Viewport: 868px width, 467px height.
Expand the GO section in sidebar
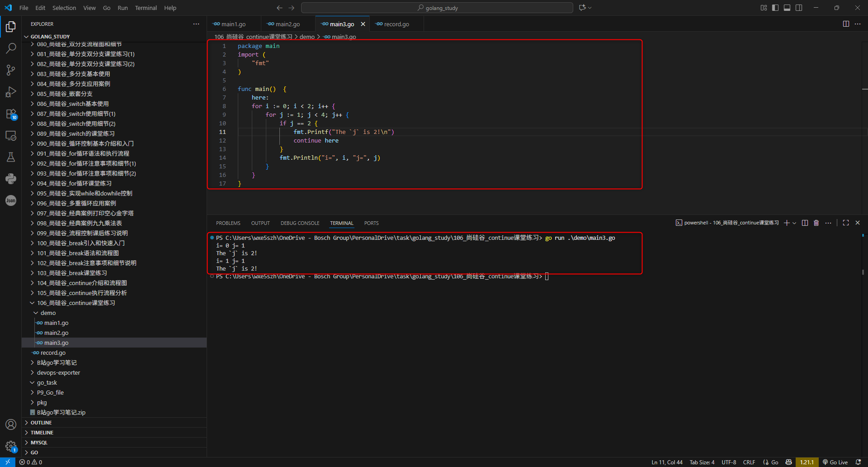coord(114,453)
